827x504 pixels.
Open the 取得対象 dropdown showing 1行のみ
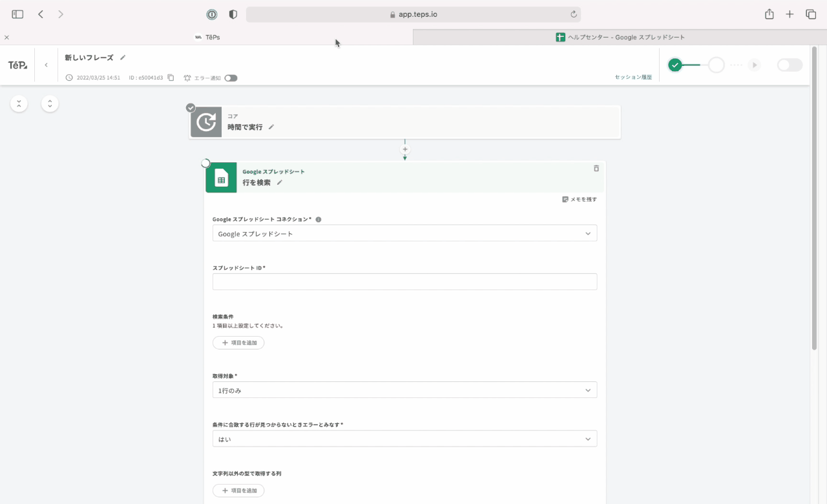[x=404, y=390]
